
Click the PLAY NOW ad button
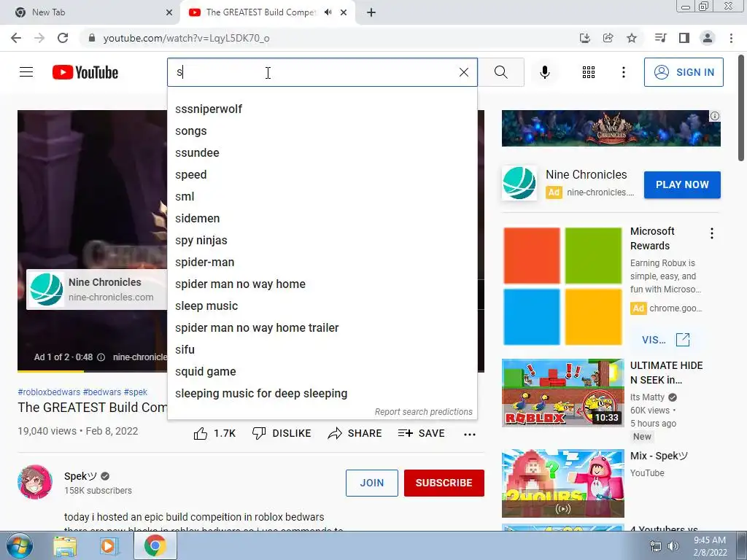[x=682, y=184]
